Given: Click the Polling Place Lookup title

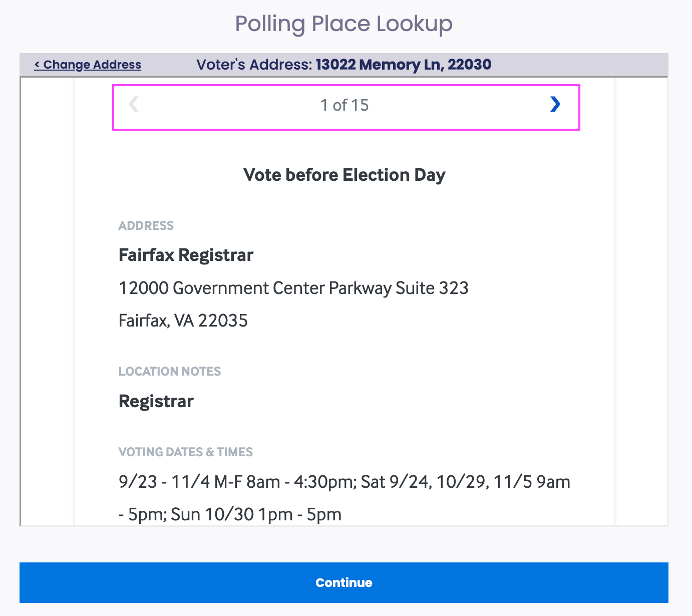Looking at the screenshot, I should 344,24.
